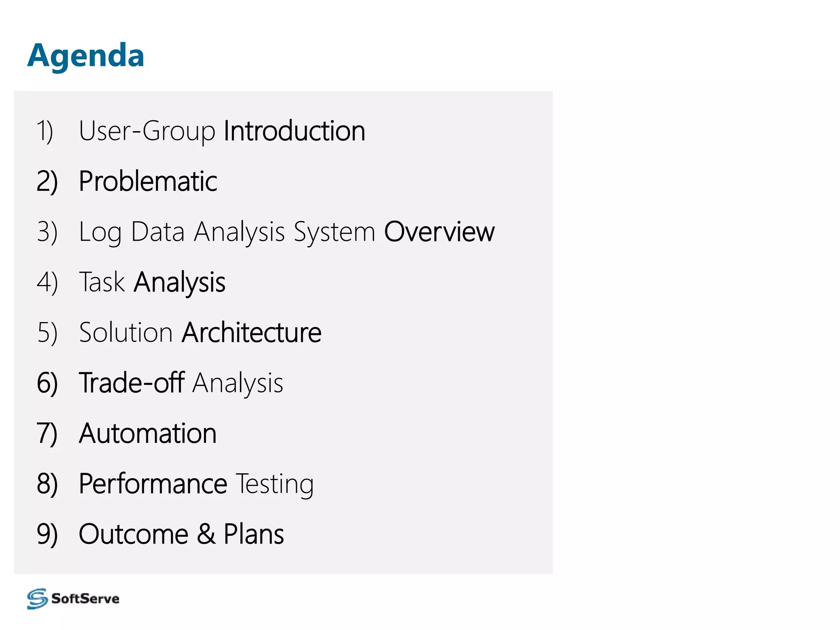The image size is (840, 630).
Task: Click the number 5) list marker
Action: point(47,333)
